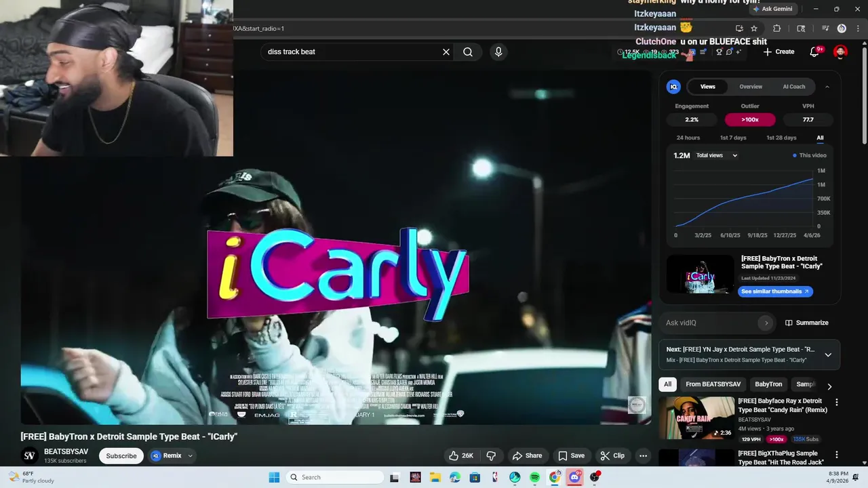Select the 24 hours time range
This screenshot has width=868, height=488.
(x=688, y=138)
